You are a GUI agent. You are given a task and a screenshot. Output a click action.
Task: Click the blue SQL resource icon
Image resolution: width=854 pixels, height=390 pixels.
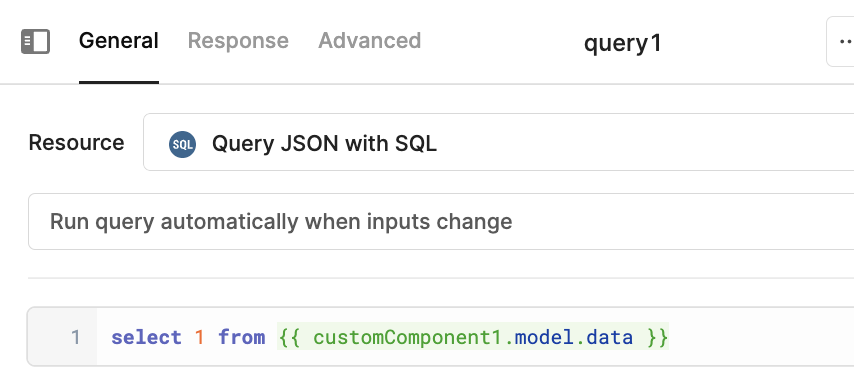click(x=182, y=144)
